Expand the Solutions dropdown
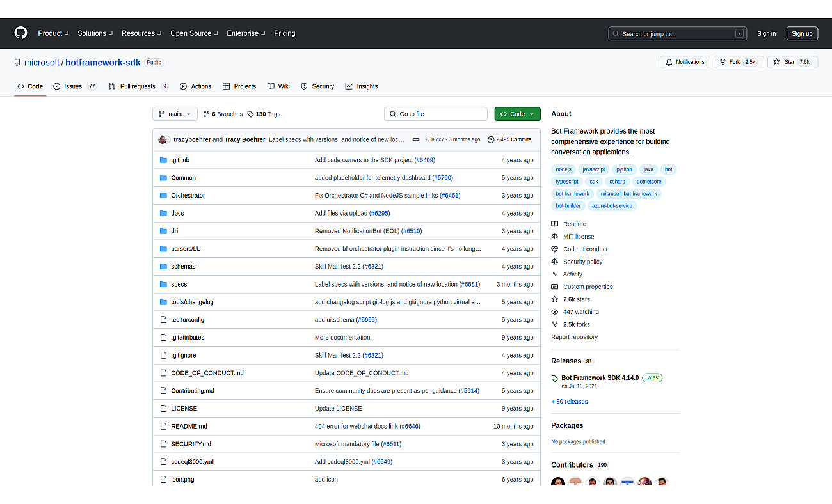832x504 pixels. point(95,33)
